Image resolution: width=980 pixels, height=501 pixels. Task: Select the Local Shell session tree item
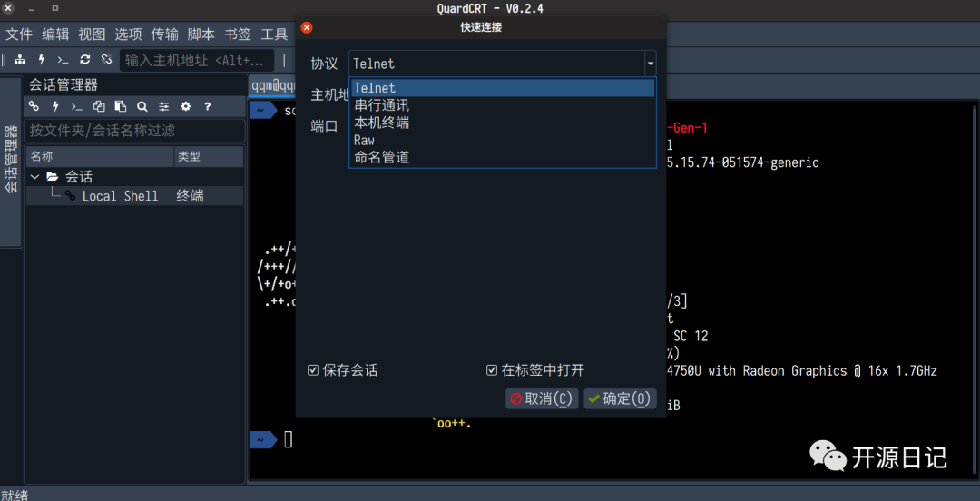(134, 196)
